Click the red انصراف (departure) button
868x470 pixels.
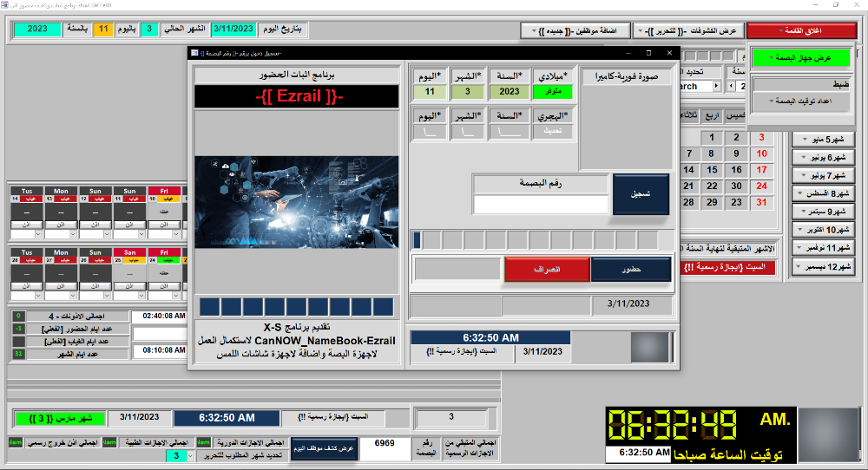click(546, 270)
